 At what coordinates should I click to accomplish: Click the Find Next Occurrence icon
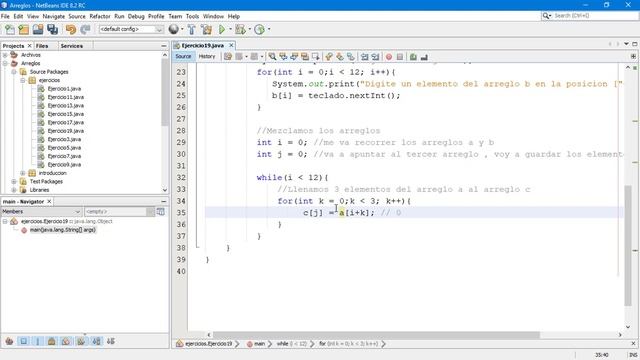tap(294, 57)
